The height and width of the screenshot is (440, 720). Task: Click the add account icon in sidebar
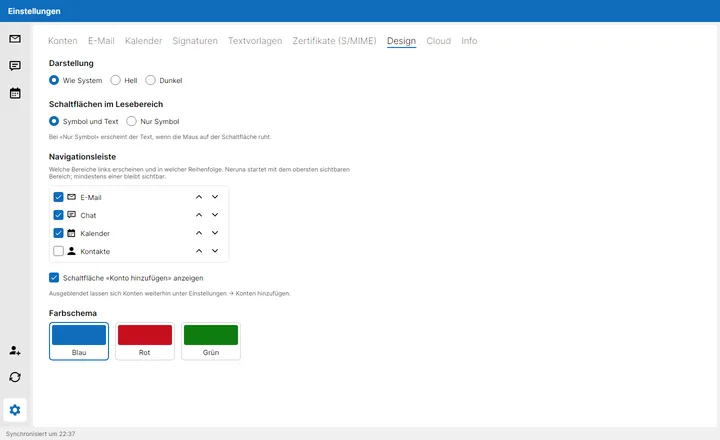(x=15, y=350)
